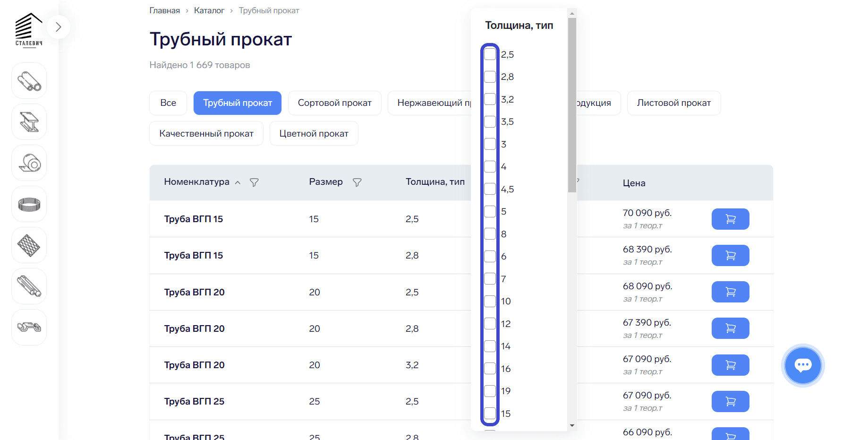The image size is (868, 440).
Task: Check the 2,5 thickness filter
Action: (x=490, y=54)
